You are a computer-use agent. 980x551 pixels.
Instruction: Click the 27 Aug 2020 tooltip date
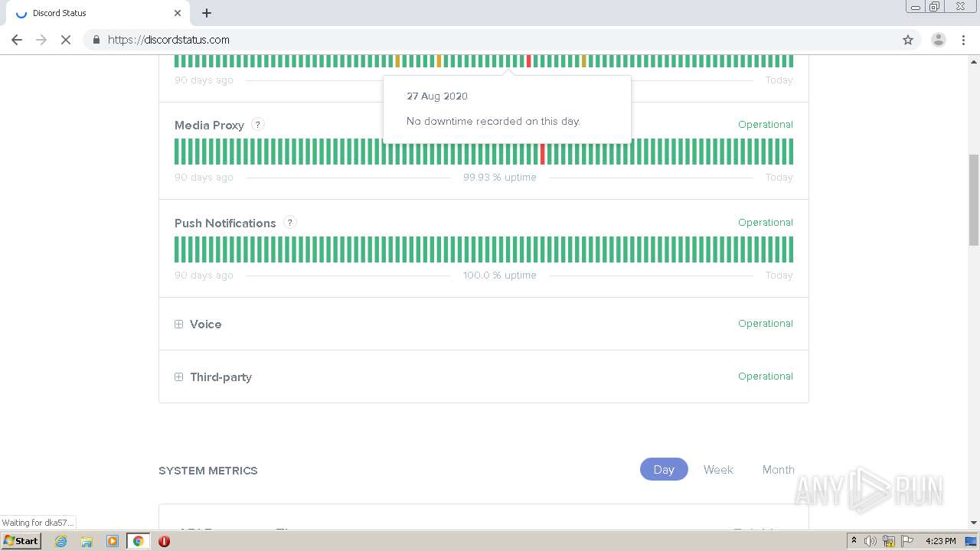(x=437, y=96)
